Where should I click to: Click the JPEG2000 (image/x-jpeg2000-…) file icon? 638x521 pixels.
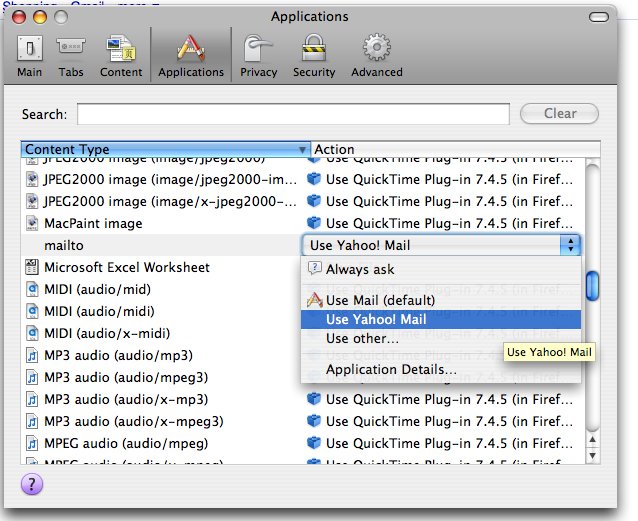point(32,201)
